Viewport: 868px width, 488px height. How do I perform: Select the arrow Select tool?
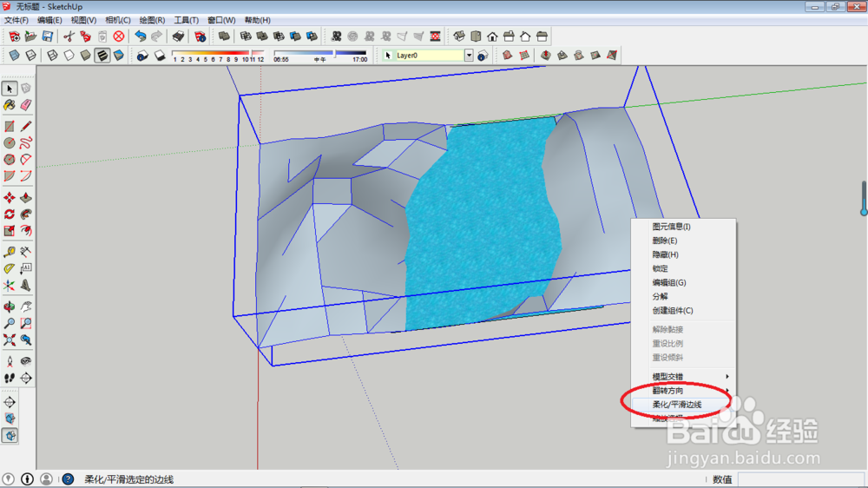point(10,89)
